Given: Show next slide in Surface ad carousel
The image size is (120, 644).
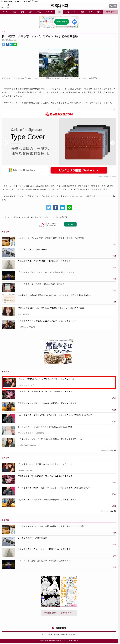Looking at the screenshot, I should [x=113, y=143].
